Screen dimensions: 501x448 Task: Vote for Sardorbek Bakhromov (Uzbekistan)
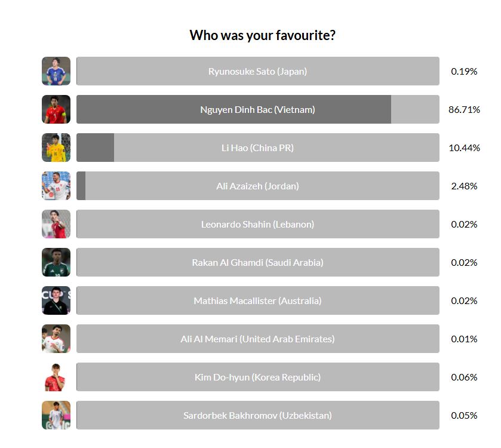coord(257,415)
